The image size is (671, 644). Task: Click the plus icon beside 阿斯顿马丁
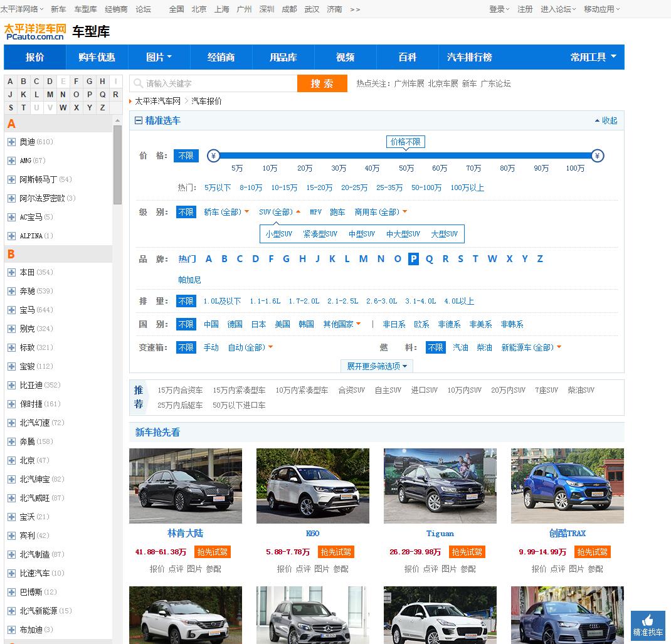coord(11,179)
